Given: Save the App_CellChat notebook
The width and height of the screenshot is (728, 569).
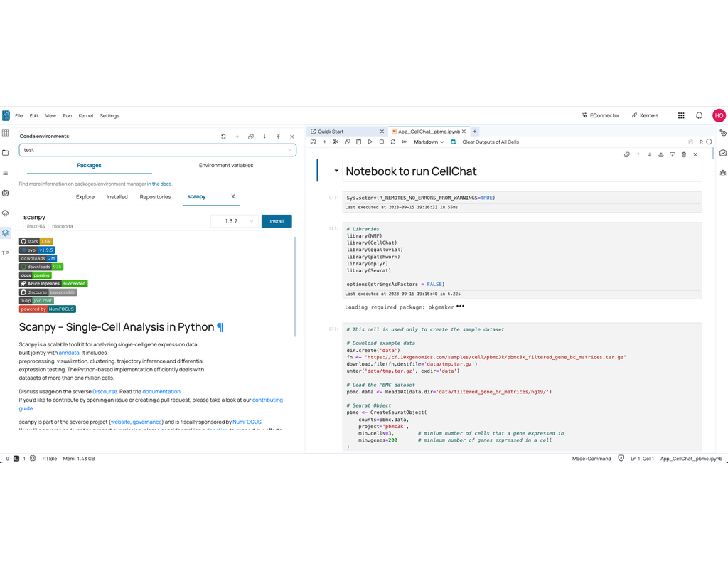Looking at the screenshot, I should coord(313,142).
